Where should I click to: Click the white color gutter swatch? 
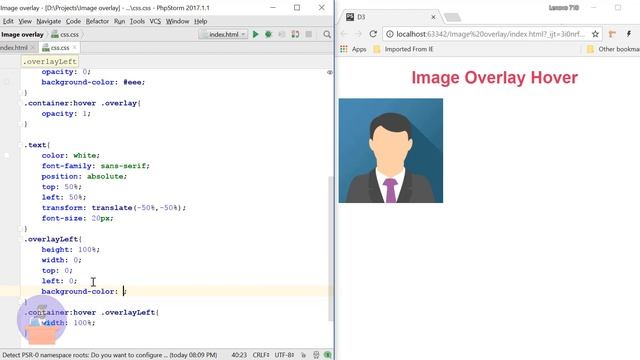[x=7, y=156]
